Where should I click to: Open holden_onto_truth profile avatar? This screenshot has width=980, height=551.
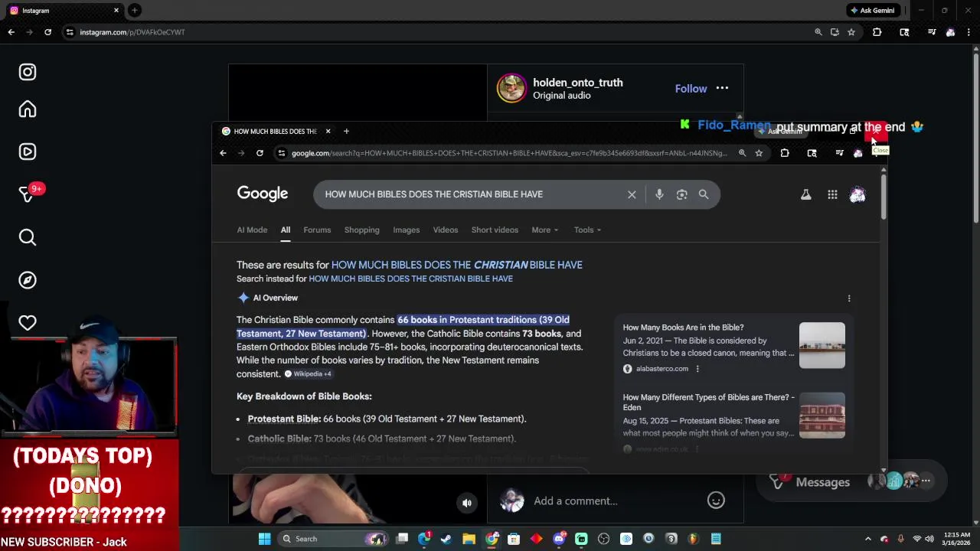[x=511, y=88]
